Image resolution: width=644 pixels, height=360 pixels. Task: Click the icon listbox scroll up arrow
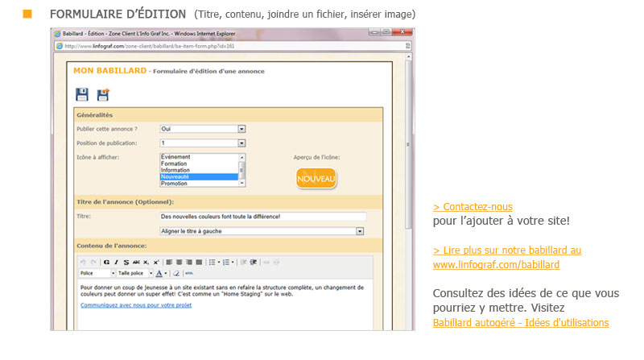pyautogui.click(x=242, y=157)
